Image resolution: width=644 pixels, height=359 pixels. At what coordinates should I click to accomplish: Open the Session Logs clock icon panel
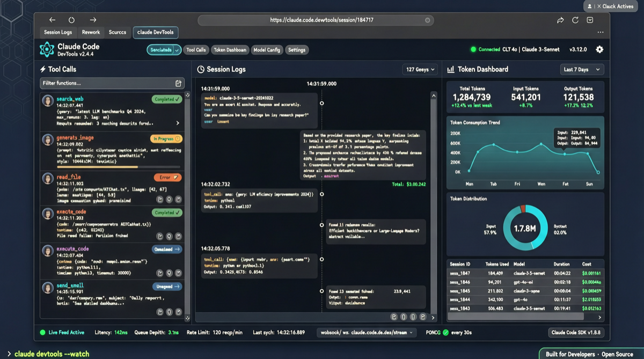202,69
